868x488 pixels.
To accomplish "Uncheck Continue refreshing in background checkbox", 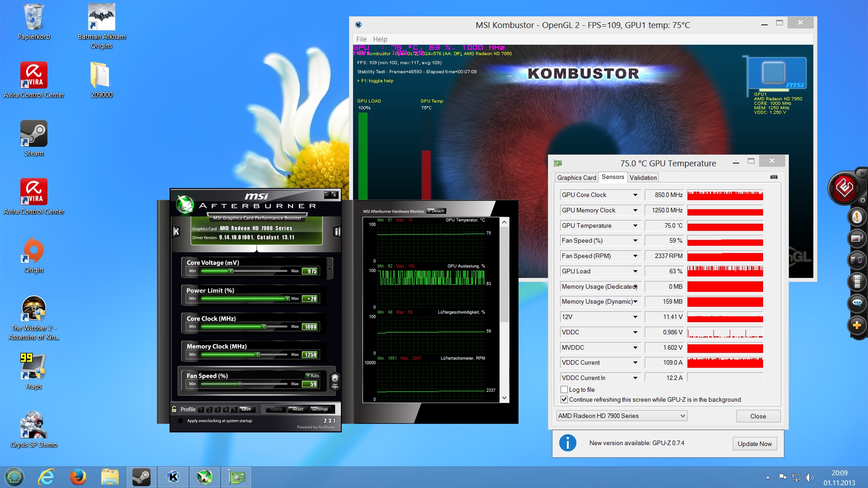I will (564, 399).
